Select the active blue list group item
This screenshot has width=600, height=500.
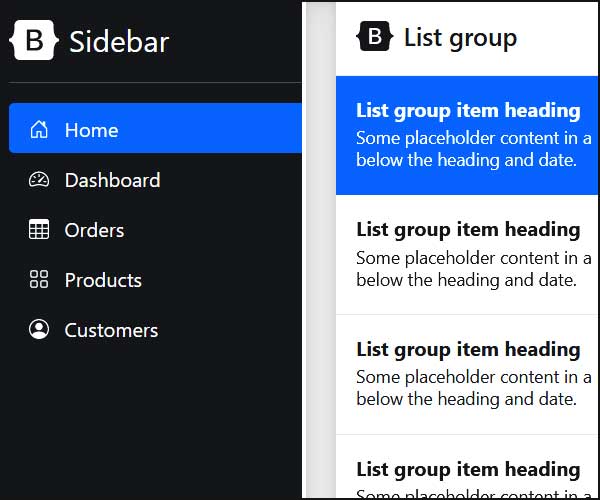(467, 135)
